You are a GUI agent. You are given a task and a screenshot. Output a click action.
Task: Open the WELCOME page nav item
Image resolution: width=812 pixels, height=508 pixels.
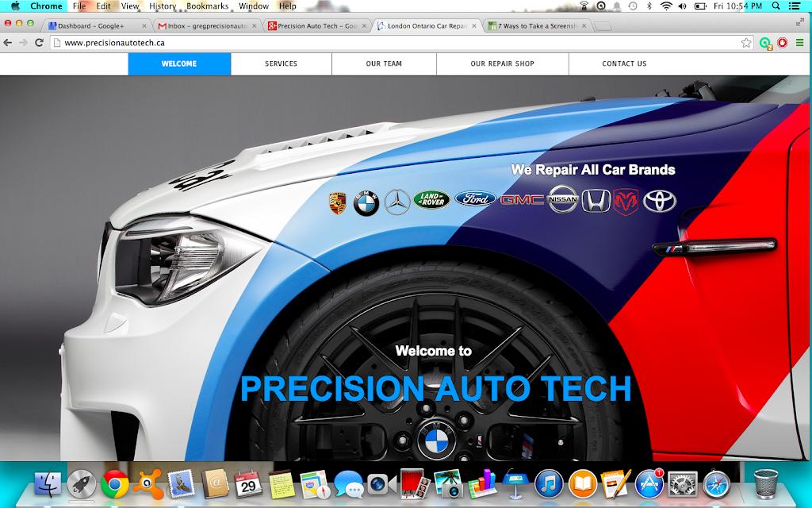pyautogui.click(x=179, y=63)
